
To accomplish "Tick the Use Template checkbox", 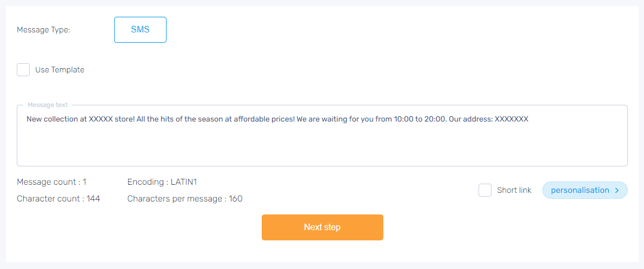I will tap(23, 70).
